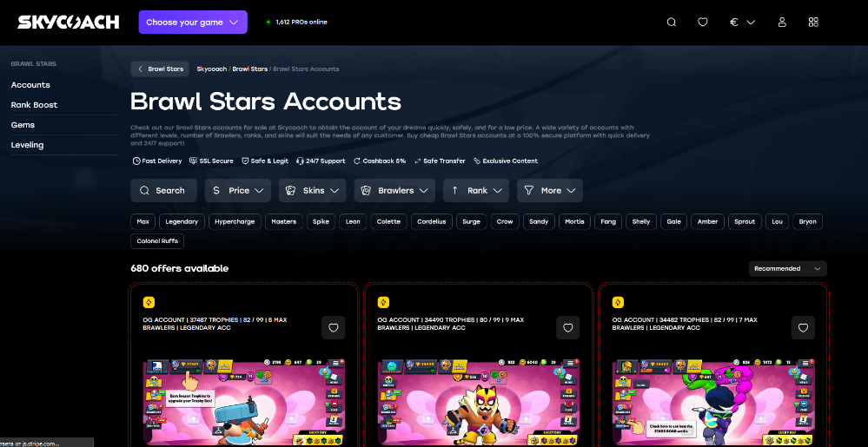Favorite the 34490 trophies account with heart

point(568,327)
